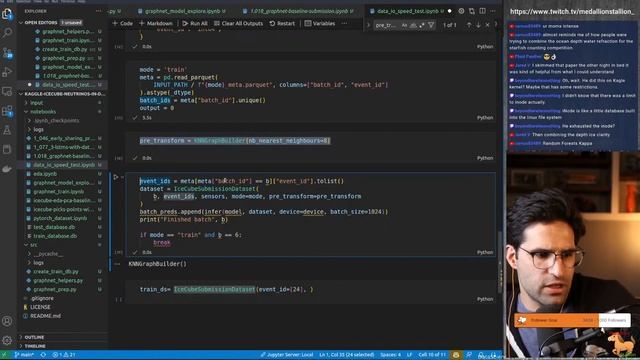This screenshot has width=640, height=360.
Task: Open Run and Debug view
Action: [7, 72]
